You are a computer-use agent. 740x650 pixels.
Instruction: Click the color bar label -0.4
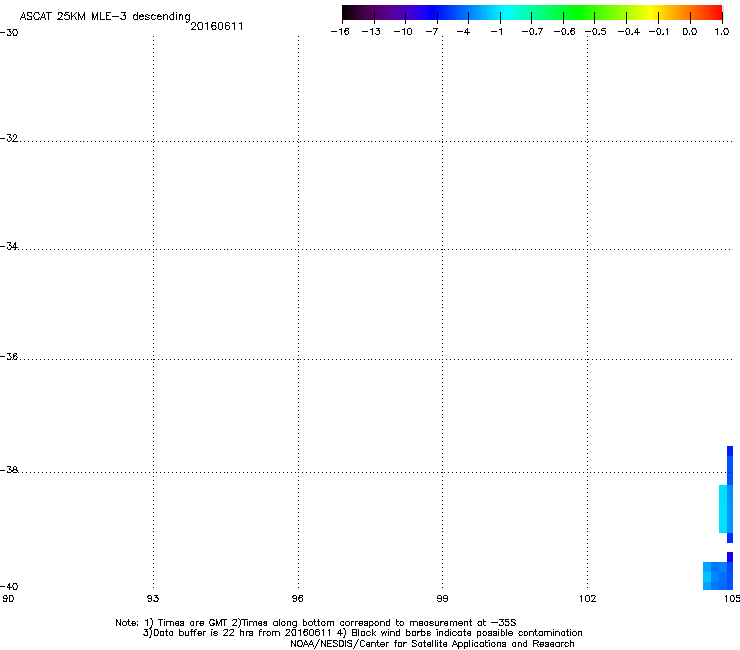tap(629, 32)
